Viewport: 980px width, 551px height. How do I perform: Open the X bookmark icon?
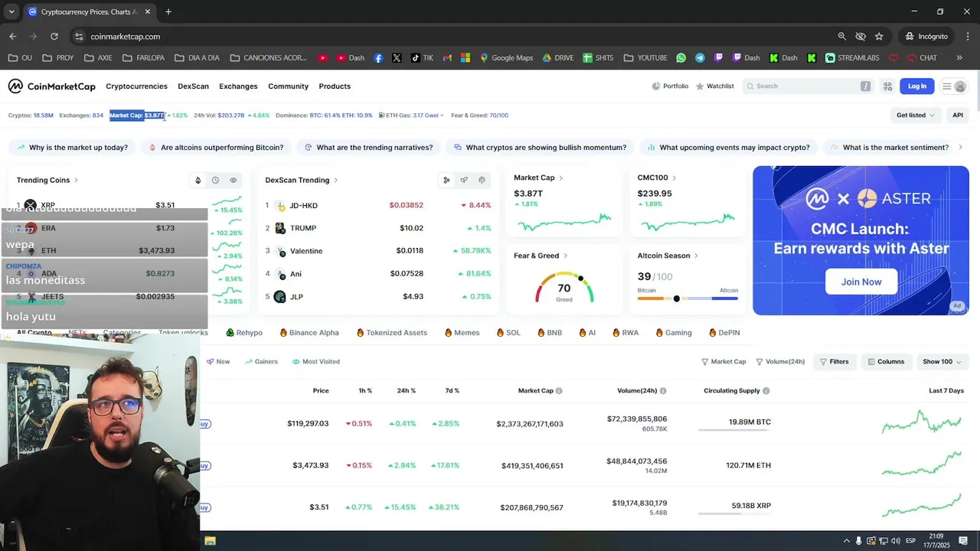(x=397, y=57)
